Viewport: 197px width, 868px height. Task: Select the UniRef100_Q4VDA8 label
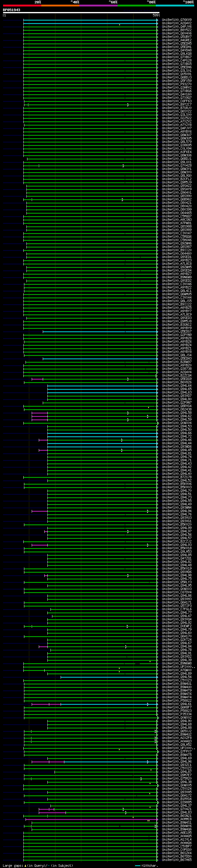176,50
